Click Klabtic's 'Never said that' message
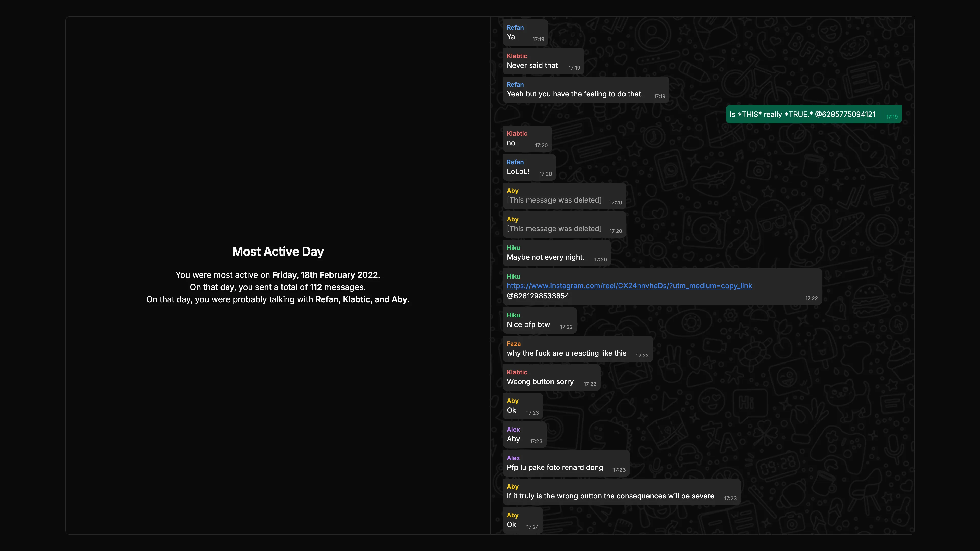The height and width of the screenshot is (551, 980). (x=543, y=61)
